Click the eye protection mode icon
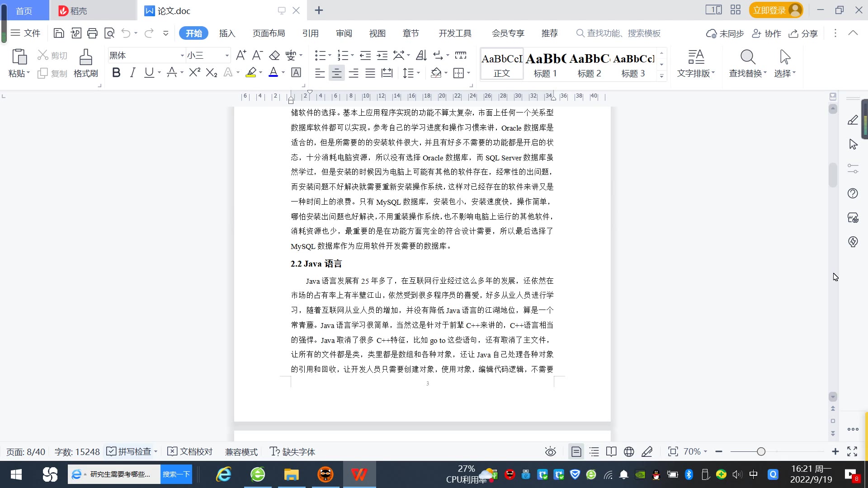 tap(550, 452)
